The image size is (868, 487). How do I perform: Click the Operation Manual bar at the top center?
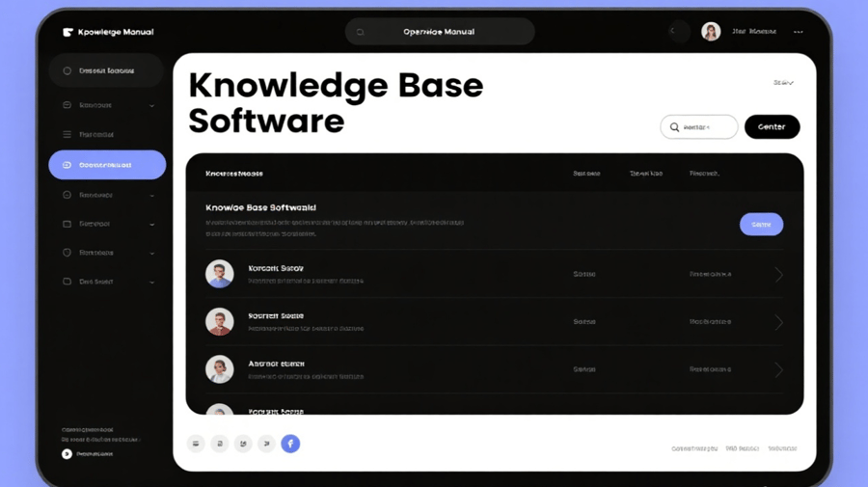click(440, 32)
